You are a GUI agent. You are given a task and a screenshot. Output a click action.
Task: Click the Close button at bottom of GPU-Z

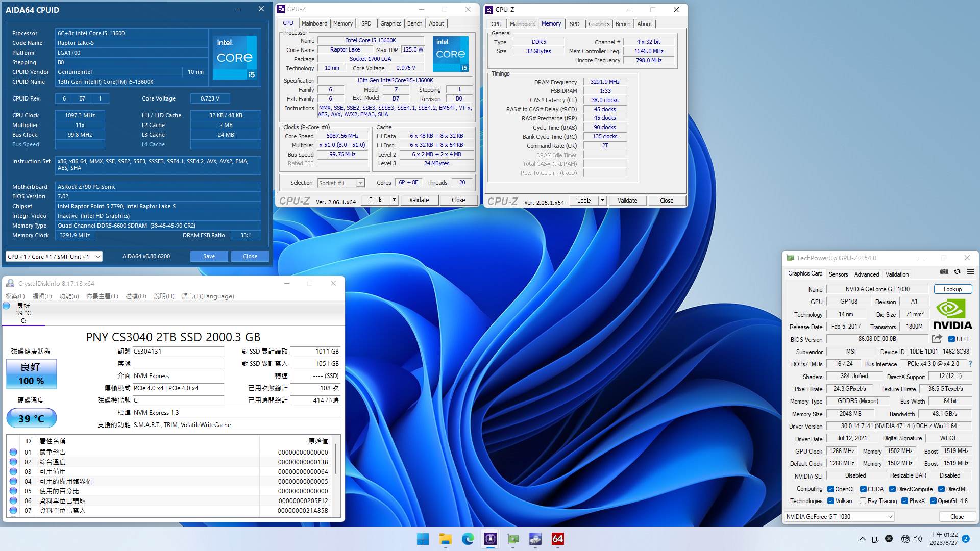pos(957,517)
